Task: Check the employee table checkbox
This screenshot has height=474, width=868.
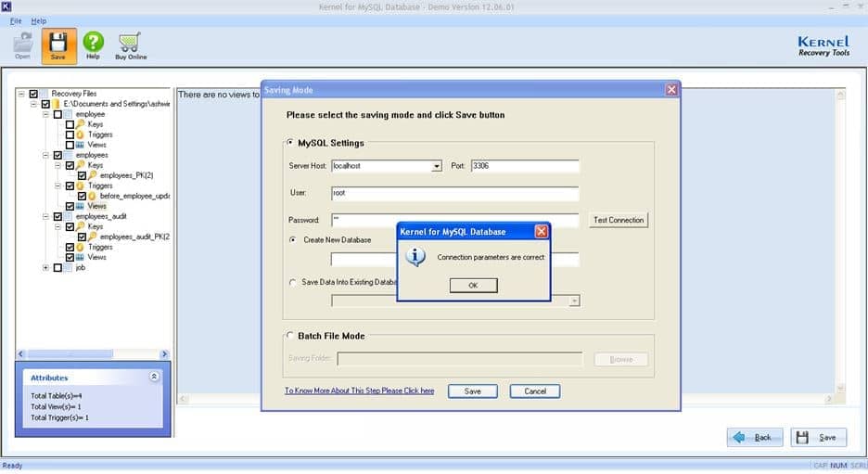Action: coord(57,114)
